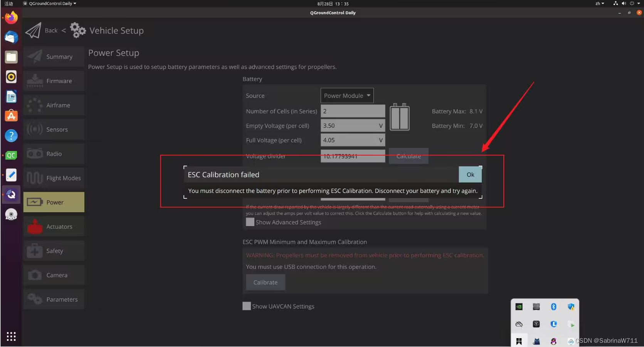
Task: Show Applications grid at dock bottom
Action: 11,336
